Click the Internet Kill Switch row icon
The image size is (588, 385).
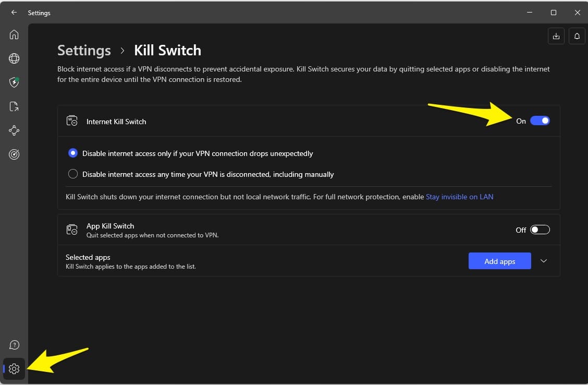pos(71,121)
